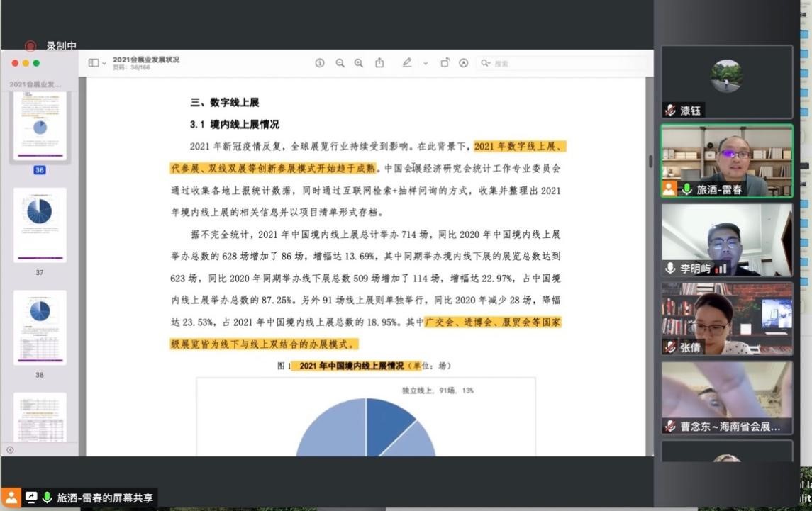The width and height of the screenshot is (812, 511).
Task: Click the document info (i) icon
Action: tap(320, 63)
